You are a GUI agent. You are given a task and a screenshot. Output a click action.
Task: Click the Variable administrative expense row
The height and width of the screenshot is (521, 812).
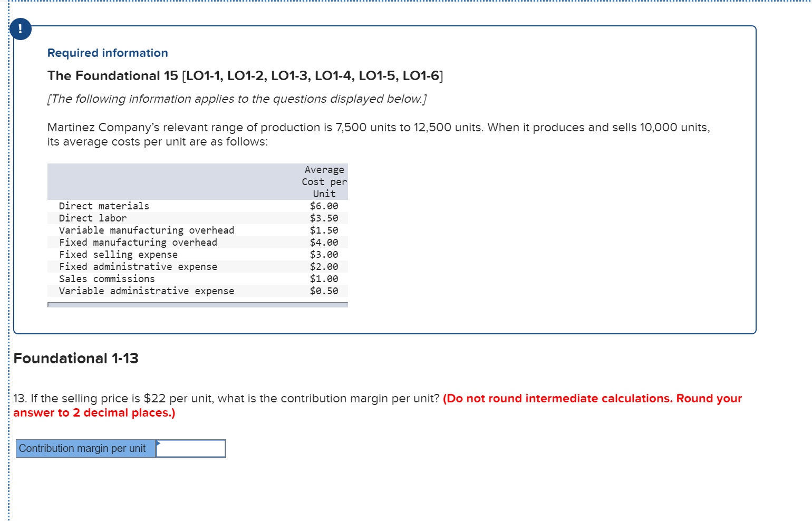tap(147, 291)
